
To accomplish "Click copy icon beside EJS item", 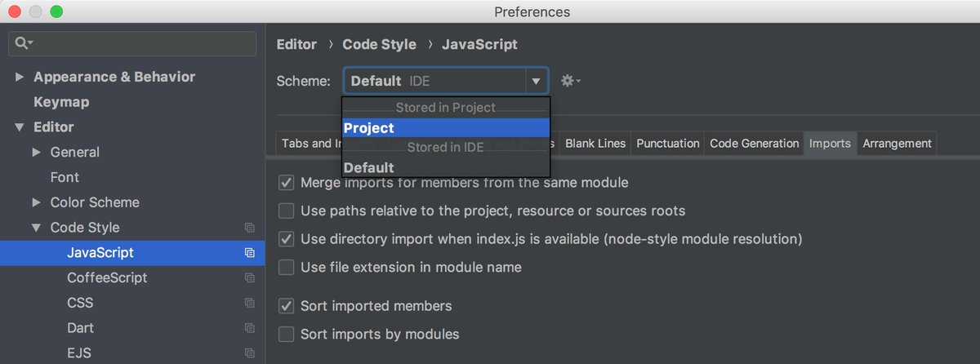I will click(249, 353).
